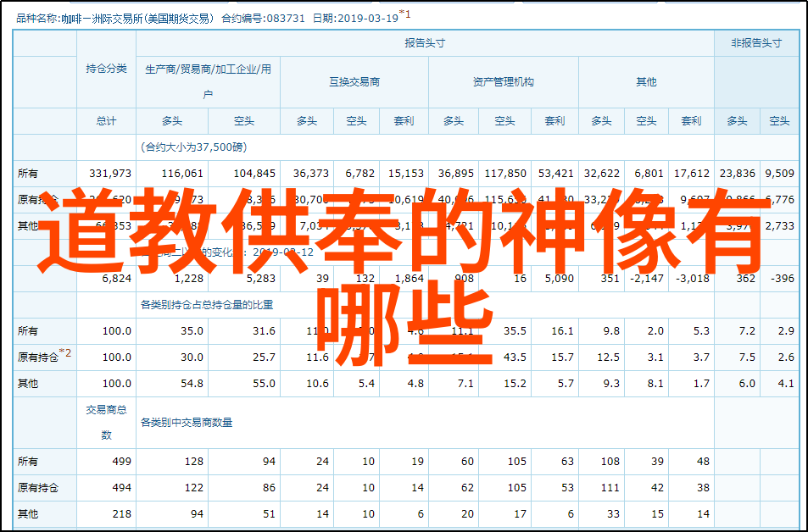Click the negative change value -3,018
The width and height of the screenshot is (808, 532).
click(x=692, y=278)
